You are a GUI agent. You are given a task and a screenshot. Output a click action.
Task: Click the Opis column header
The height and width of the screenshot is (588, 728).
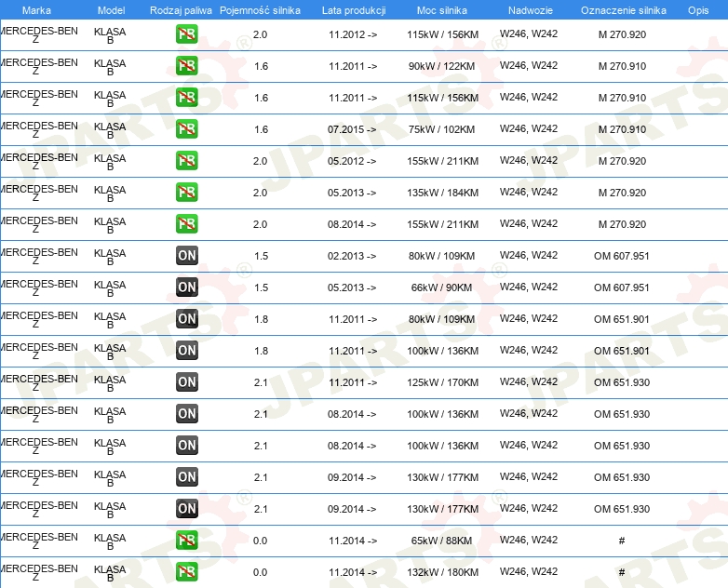(697, 10)
